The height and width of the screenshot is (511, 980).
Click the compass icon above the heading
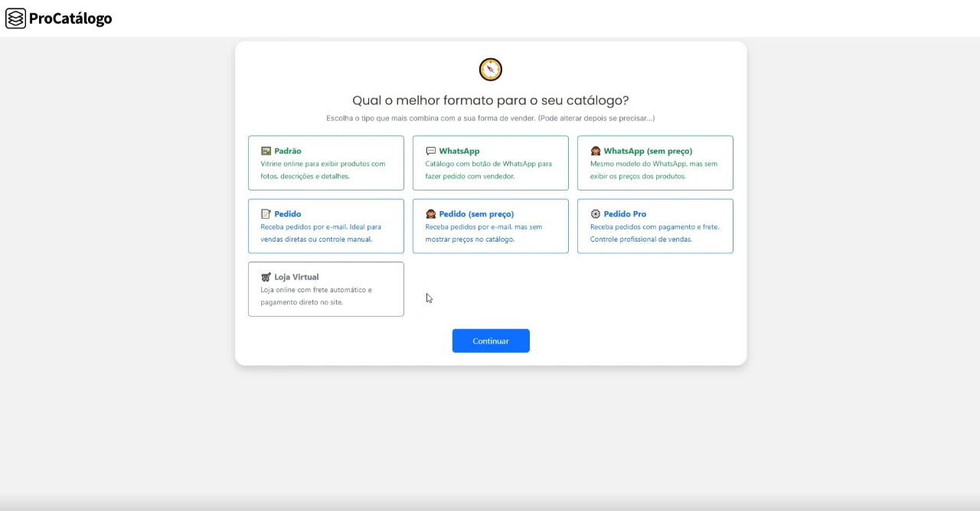click(x=491, y=70)
